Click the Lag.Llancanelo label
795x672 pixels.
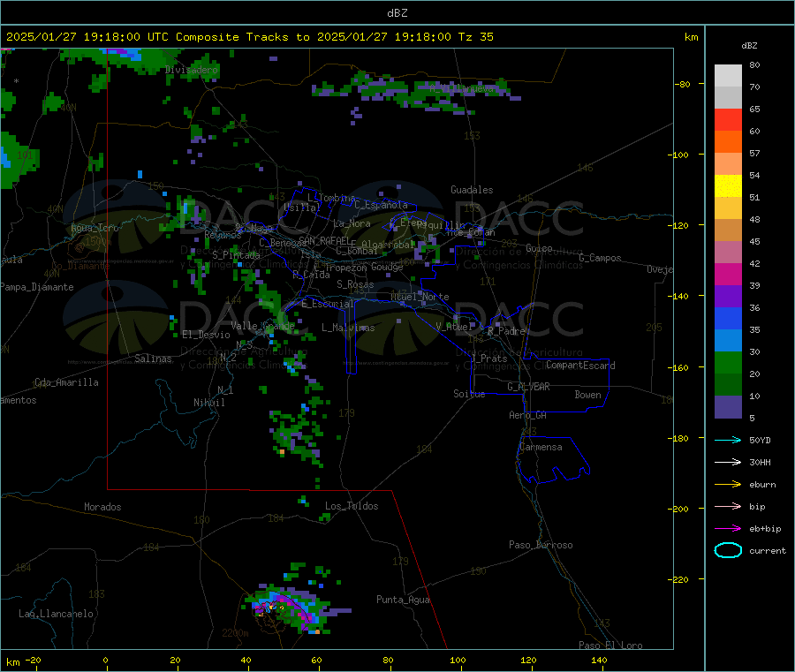[x=56, y=614]
